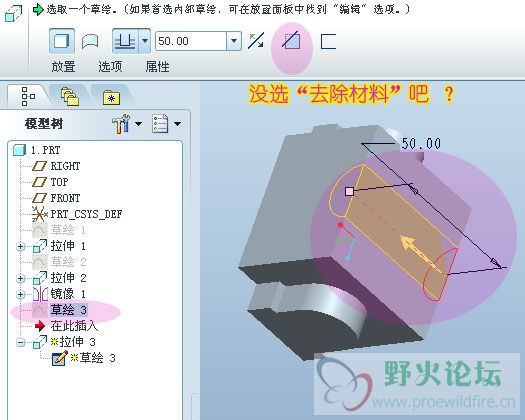Image resolution: width=525 pixels, height=420 pixels.
Task: Select hidden 草绘 1 sketch
Action: 68,230
